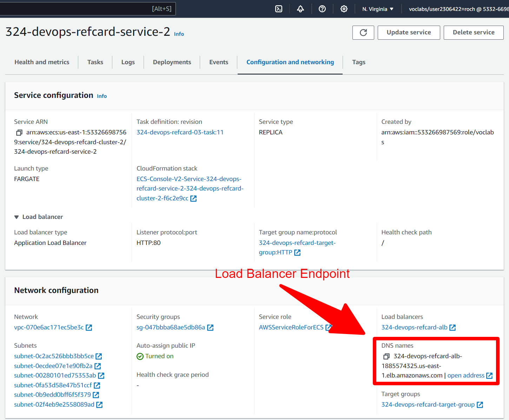This screenshot has width=509, height=420.
Task: Go to the Events tab
Action: coord(219,62)
